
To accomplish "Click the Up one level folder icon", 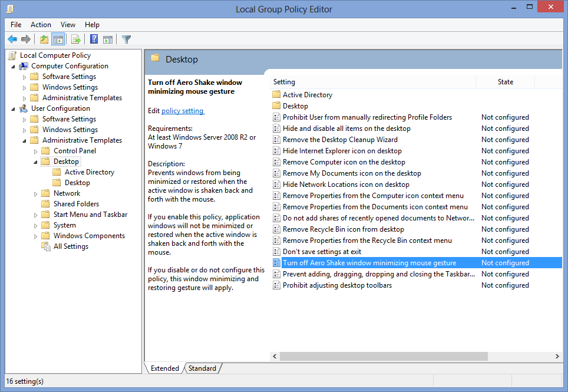I will tap(44, 39).
